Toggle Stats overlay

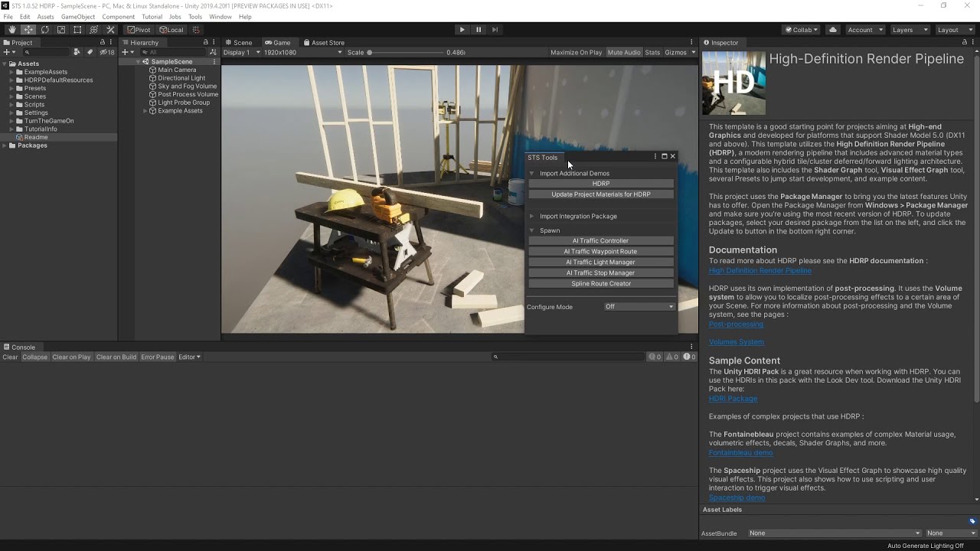652,53
